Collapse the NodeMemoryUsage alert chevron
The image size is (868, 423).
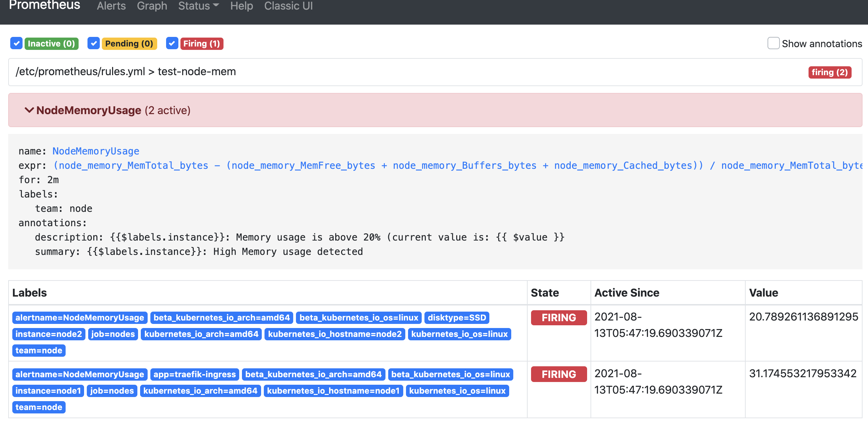[29, 110]
